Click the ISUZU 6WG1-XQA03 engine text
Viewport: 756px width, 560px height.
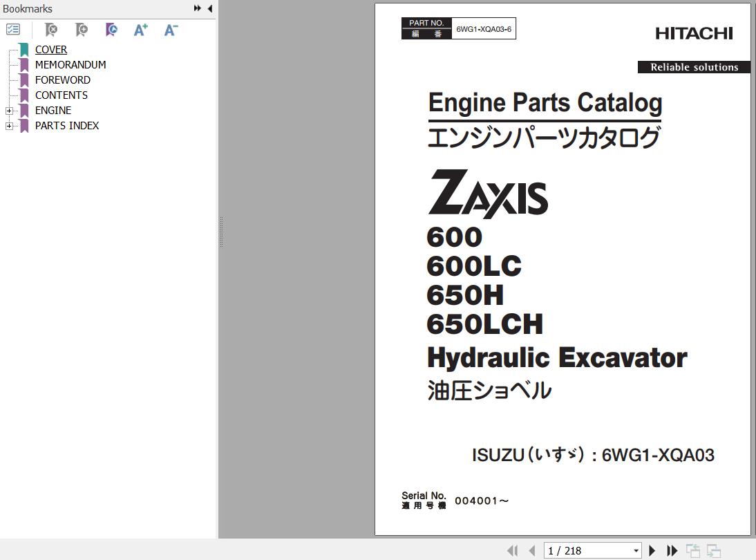pyautogui.click(x=593, y=455)
